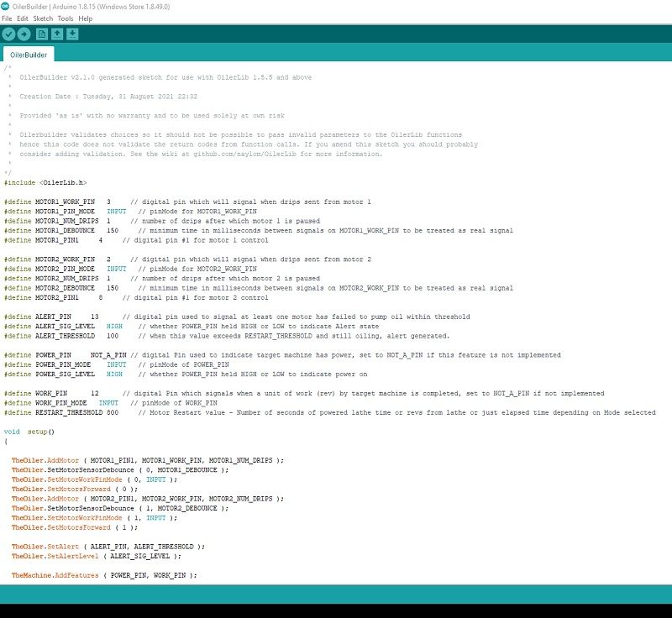Screen dimensions: 672x618
Task: Click the 'hence this code does not validate' comment
Action: [x=249, y=144]
